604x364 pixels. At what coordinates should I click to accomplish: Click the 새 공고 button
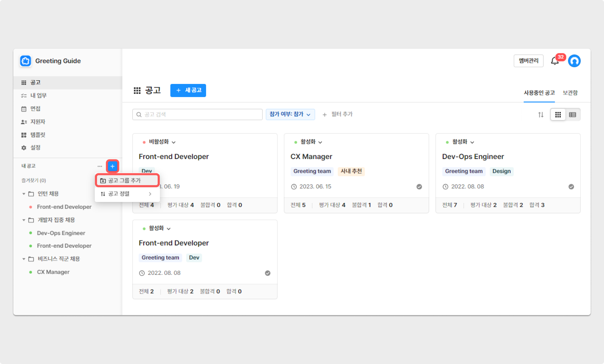coord(188,90)
